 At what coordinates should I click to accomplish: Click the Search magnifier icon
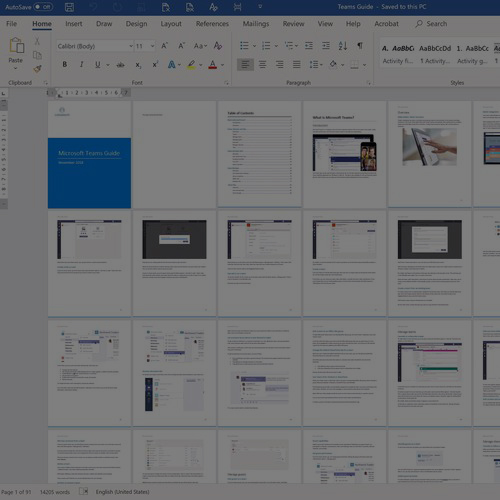(x=419, y=24)
